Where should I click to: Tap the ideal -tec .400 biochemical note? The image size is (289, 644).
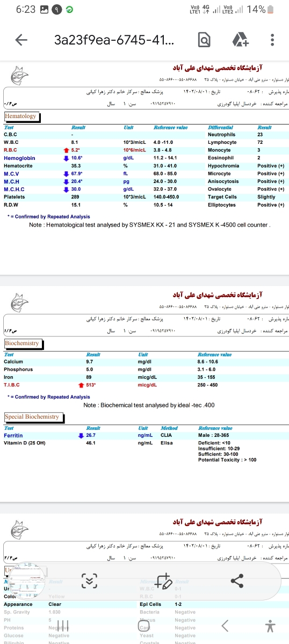150,405
